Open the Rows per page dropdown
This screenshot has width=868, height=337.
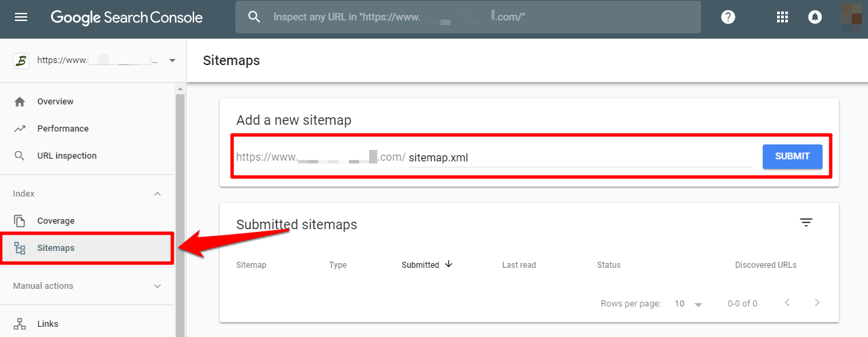[x=688, y=304]
